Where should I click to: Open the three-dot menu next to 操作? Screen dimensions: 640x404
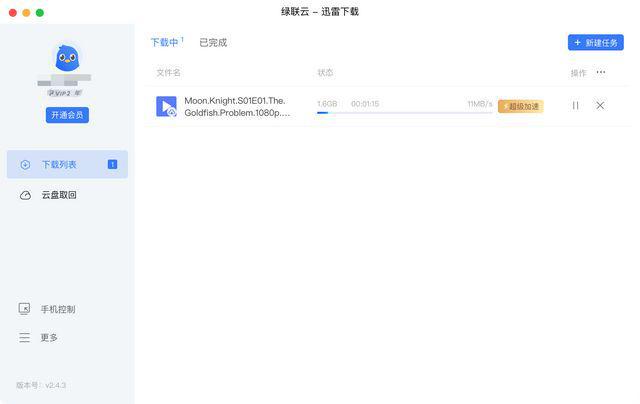(x=601, y=72)
